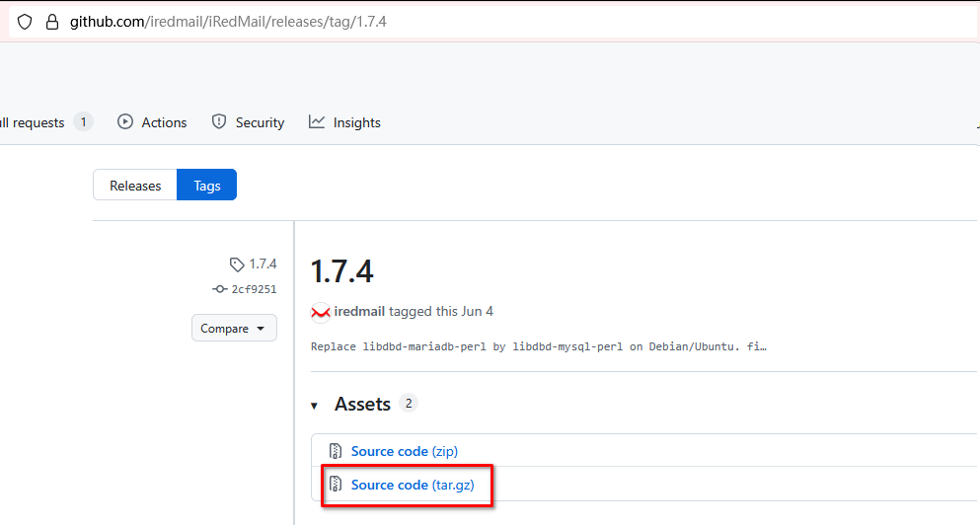
Task: Download Source code (tar.gz)
Action: click(x=413, y=485)
